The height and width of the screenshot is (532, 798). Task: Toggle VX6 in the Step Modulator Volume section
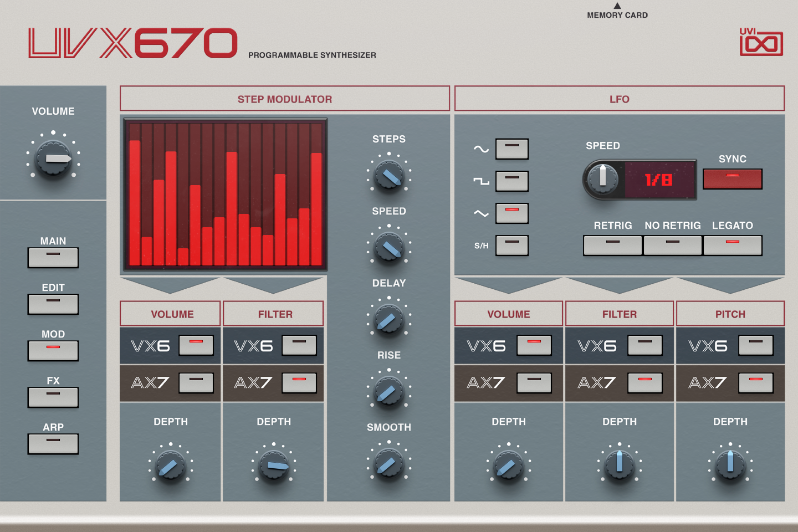tap(196, 345)
